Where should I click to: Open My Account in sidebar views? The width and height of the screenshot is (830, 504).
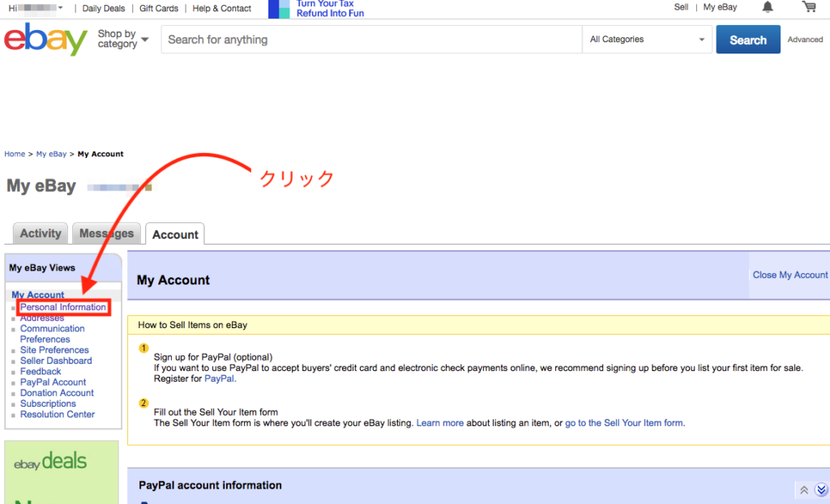pyautogui.click(x=37, y=295)
